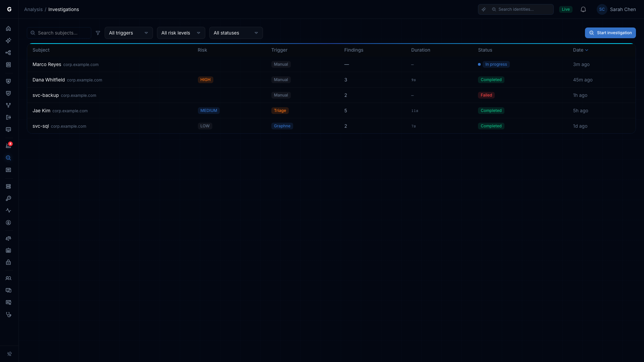Select the svc-sql subject
Viewport: 644px width, 362px height.
click(41, 126)
